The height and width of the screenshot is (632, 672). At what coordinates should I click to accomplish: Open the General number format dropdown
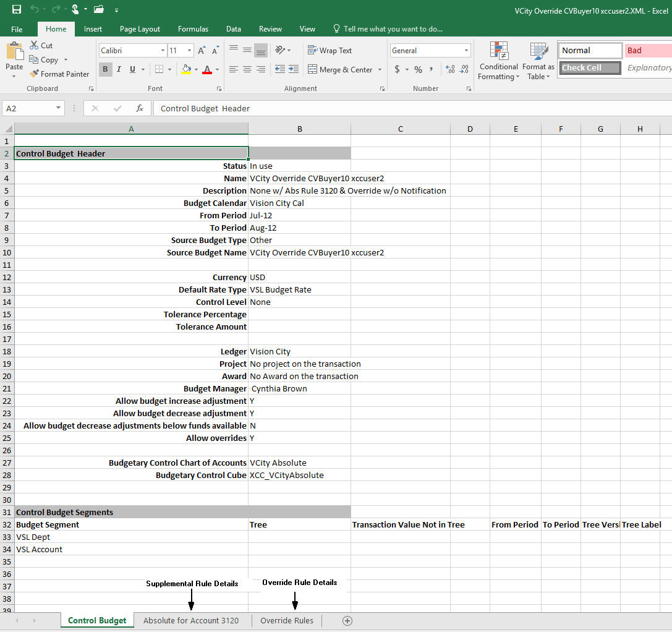[466, 50]
